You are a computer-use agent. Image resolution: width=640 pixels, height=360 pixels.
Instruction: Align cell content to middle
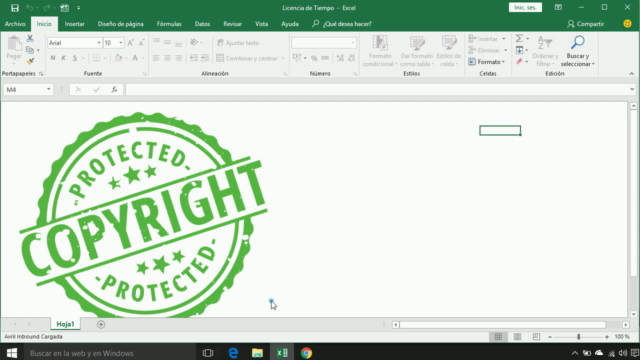(x=167, y=42)
